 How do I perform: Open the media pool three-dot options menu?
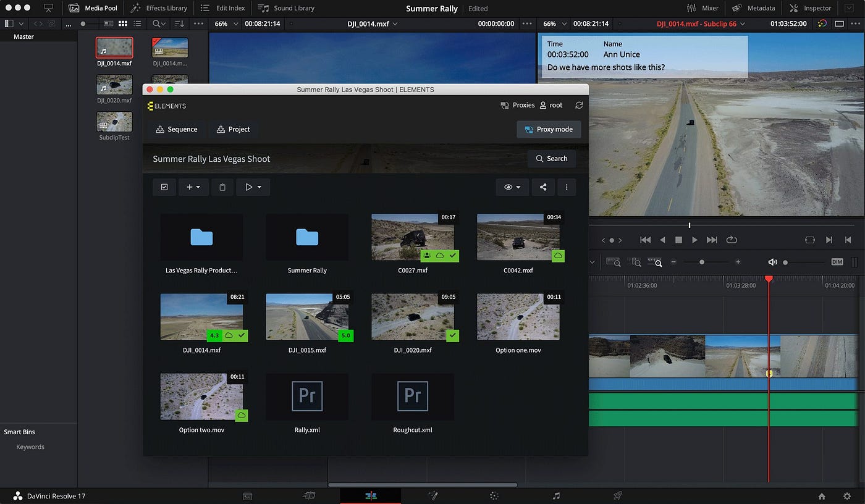pyautogui.click(x=198, y=23)
